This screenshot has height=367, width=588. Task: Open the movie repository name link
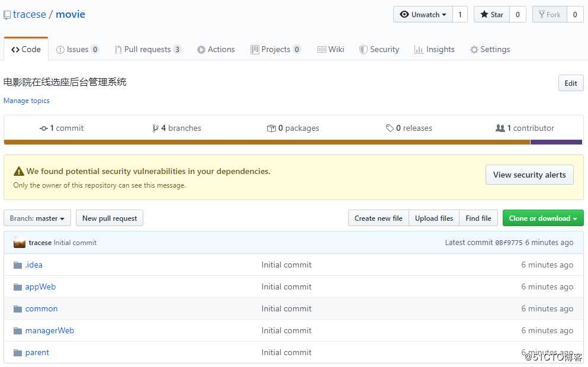tap(70, 14)
